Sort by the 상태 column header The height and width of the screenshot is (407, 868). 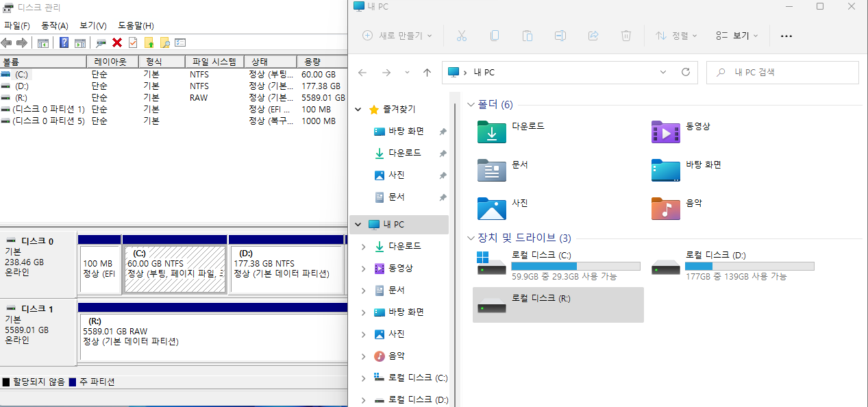pyautogui.click(x=272, y=62)
